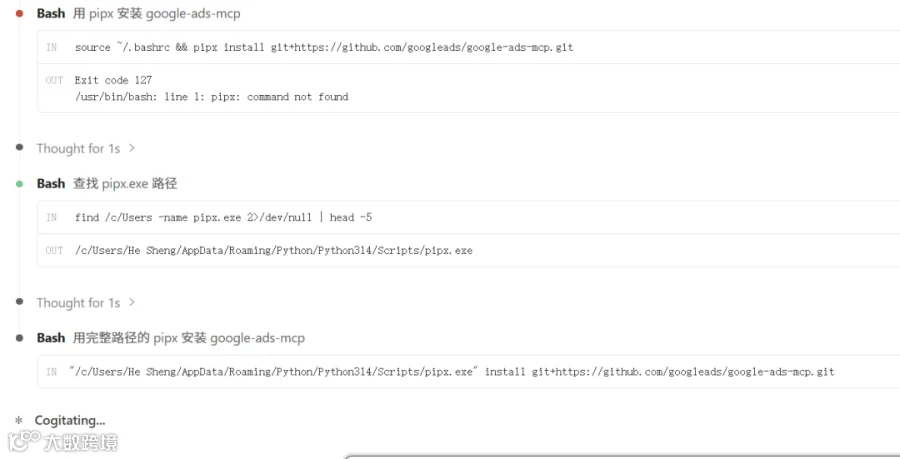
Task: Click the gray dot beside second Thought for 1s
Action: coord(20,302)
